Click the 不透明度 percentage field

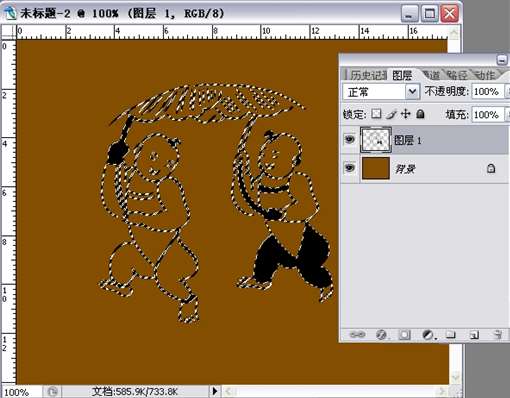tap(488, 91)
